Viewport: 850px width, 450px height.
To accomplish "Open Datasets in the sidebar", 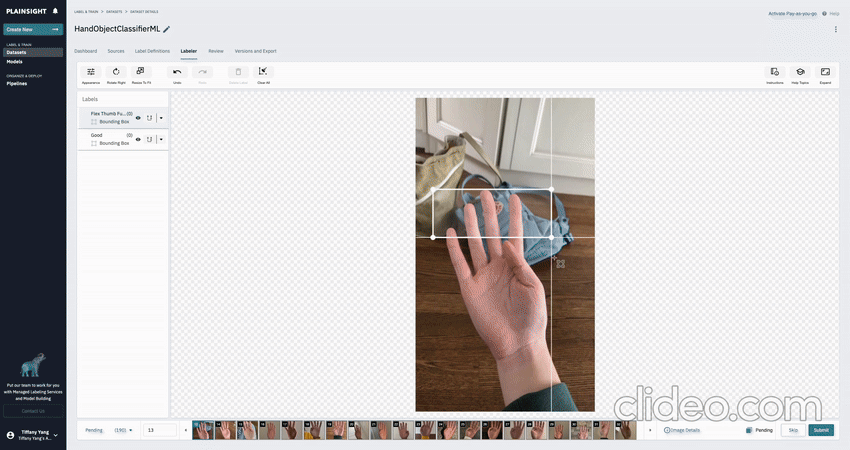I will click(x=33, y=53).
